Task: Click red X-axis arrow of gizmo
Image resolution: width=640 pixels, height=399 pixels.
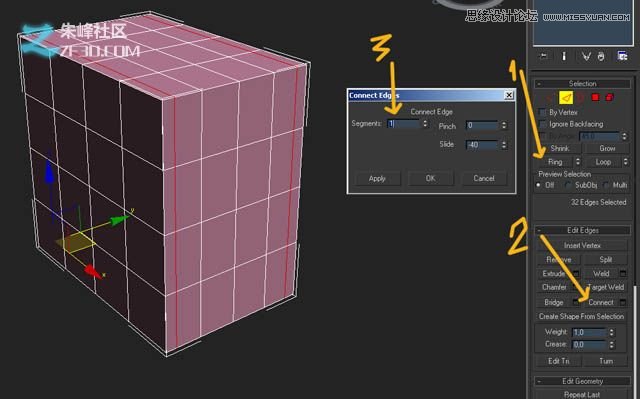Action: click(x=92, y=272)
